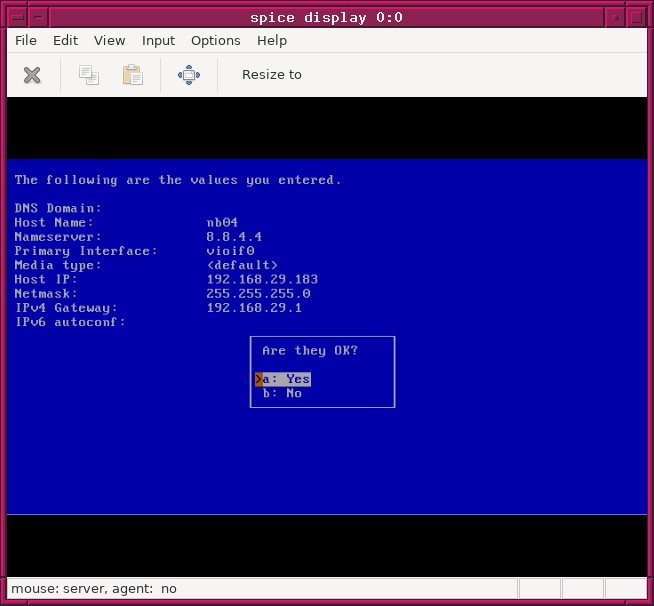Image resolution: width=654 pixels, height=606 pixels.
Task: Click the "mouse: server, agent: no" status text
Action: [x=94, y=589]
